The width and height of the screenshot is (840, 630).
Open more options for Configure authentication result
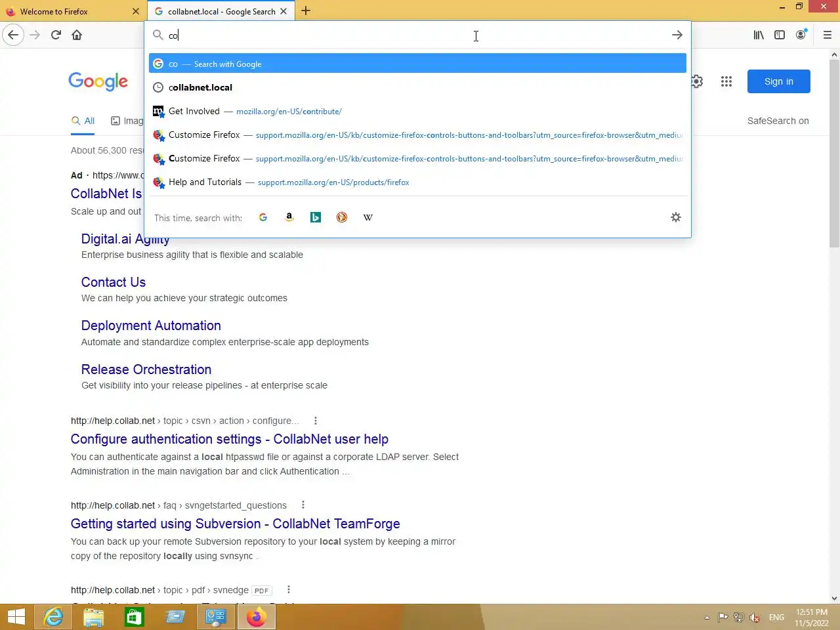click(x=316, y=421)
